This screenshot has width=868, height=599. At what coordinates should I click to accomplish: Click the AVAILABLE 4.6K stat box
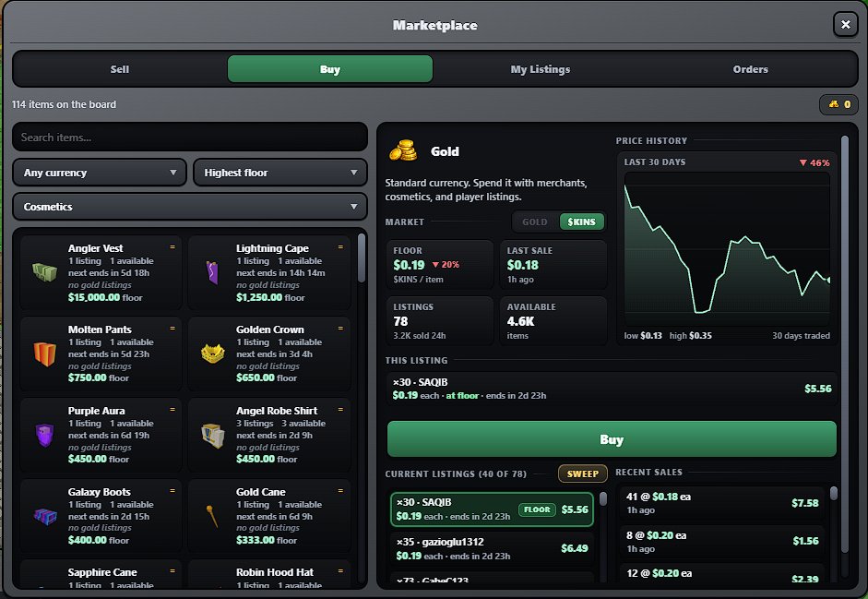coord(553,321)
